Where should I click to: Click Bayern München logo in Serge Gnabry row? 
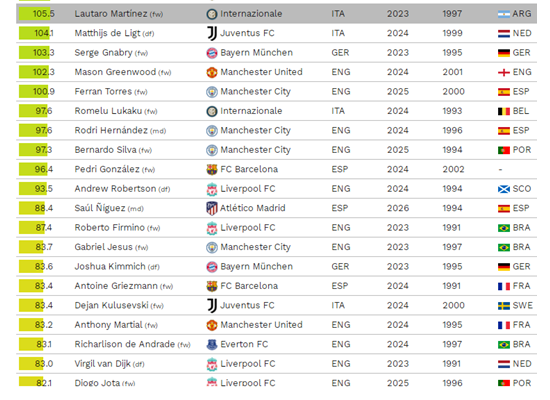coord(212,53)
